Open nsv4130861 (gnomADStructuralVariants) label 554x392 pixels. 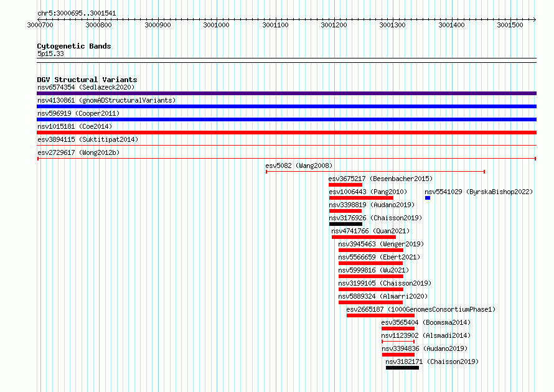106,100
